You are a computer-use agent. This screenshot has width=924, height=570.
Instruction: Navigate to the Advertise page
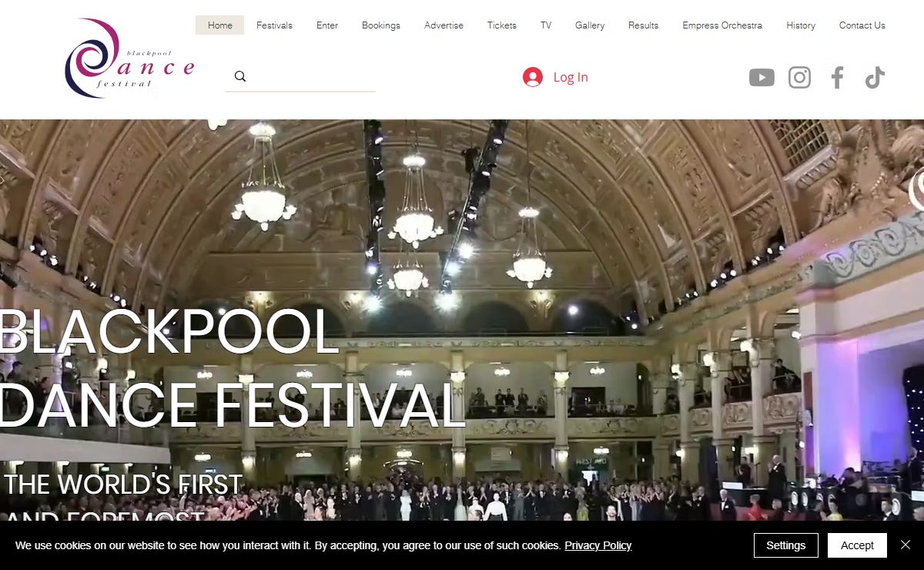click(444, 25)
